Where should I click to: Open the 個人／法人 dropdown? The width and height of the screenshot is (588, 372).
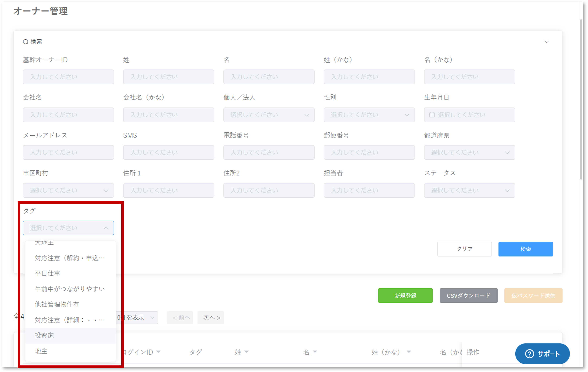tap(269, 115)
